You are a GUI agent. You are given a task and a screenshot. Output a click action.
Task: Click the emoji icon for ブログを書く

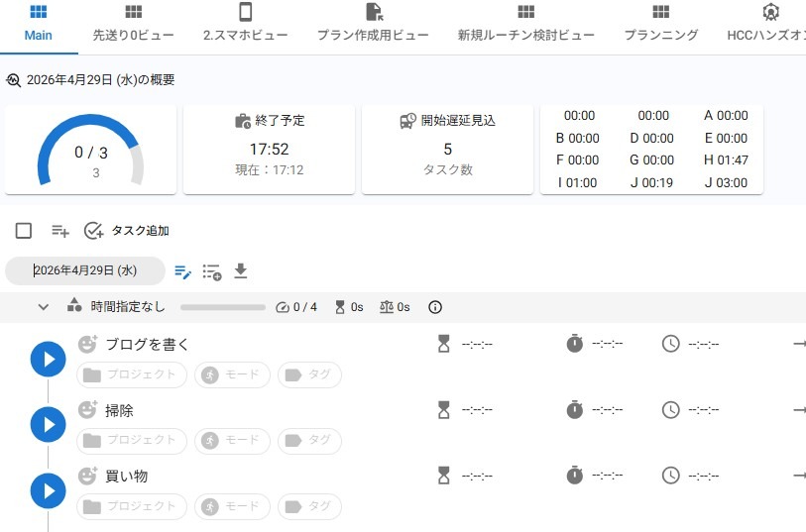(88, 344)
